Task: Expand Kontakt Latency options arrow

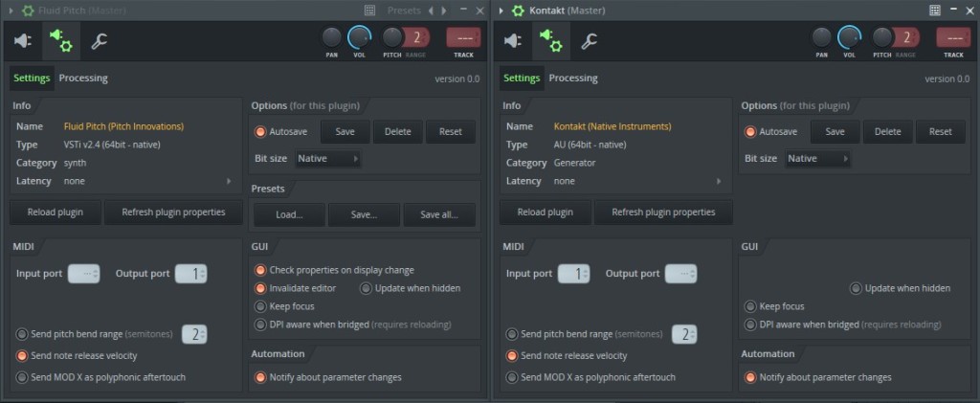Action: [x=719, y=181]
